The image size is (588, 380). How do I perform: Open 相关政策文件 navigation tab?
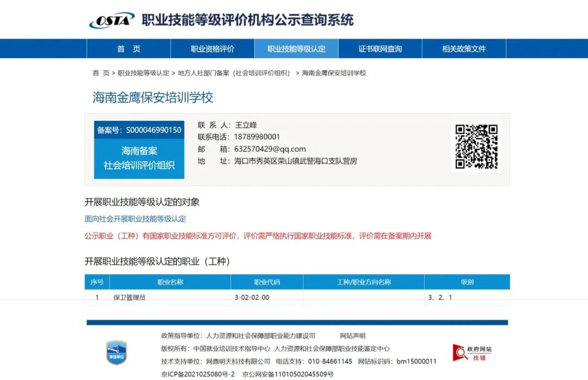[464, 49]
